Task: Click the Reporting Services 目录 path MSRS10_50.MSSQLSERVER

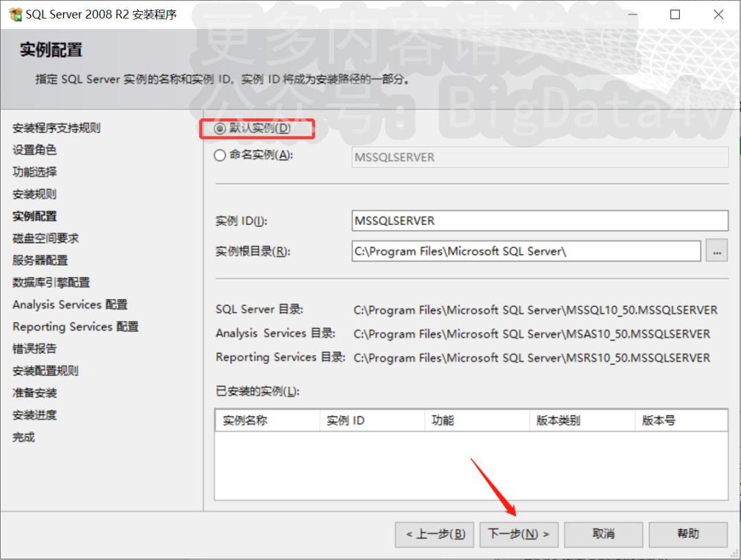Action: click(532, 358)
